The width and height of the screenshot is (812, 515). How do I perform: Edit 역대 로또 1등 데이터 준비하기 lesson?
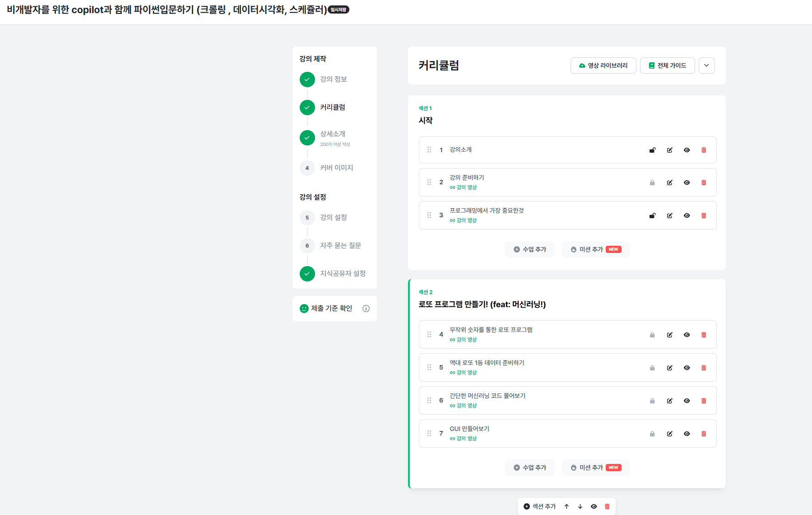[x=669, y=368]
